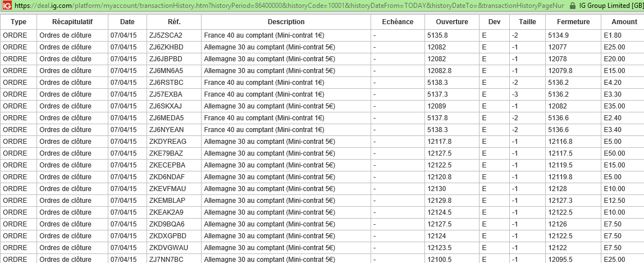Click the E35.00 amount cell
The height and width of the screenshot is (263, 644).
[x=623, y=106]
